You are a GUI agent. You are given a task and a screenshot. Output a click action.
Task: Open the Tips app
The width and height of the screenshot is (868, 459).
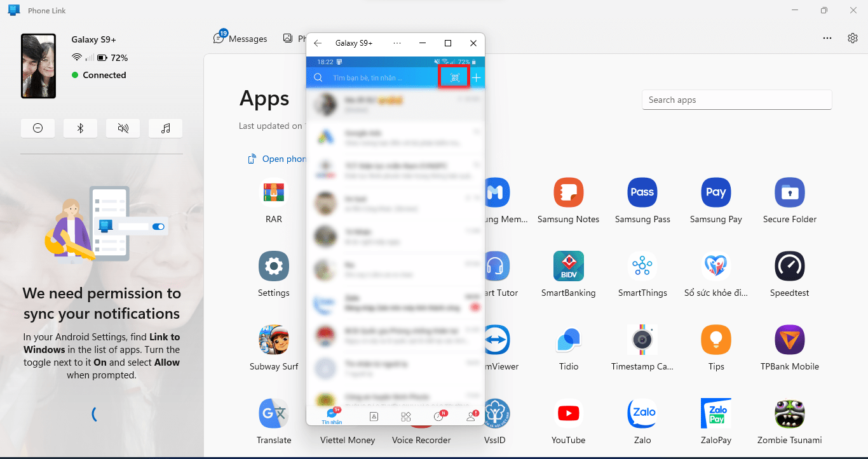coord(716,340)
